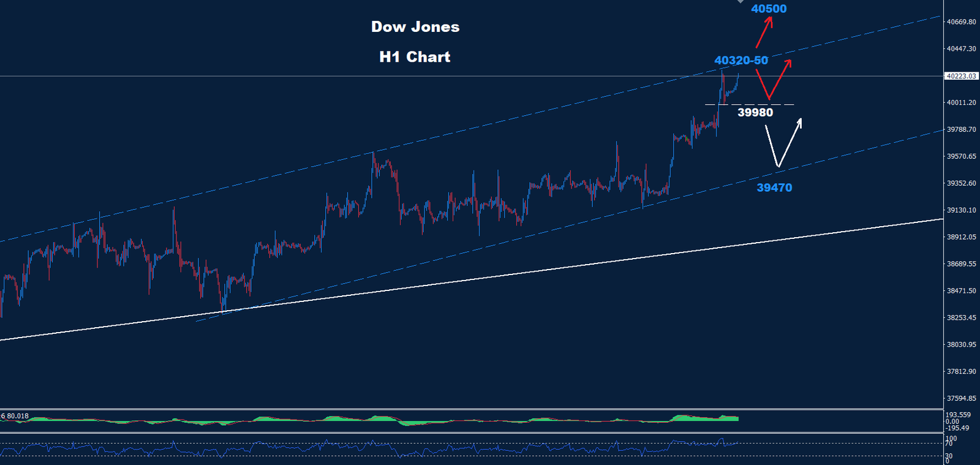The height and width of the screenshot is (465, 980).
Task: Select the "H1 Chart" label text
Action: [415, 57]
